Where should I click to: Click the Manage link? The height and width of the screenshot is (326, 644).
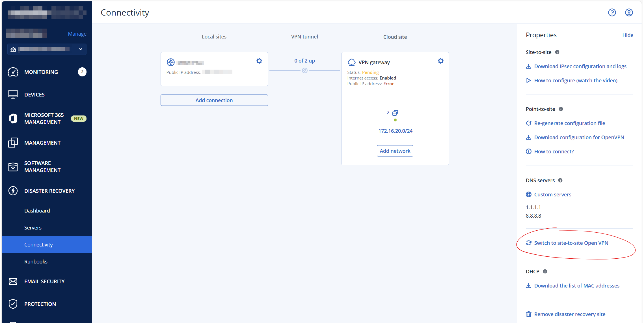pyautogui.click(x=77, y=34)
